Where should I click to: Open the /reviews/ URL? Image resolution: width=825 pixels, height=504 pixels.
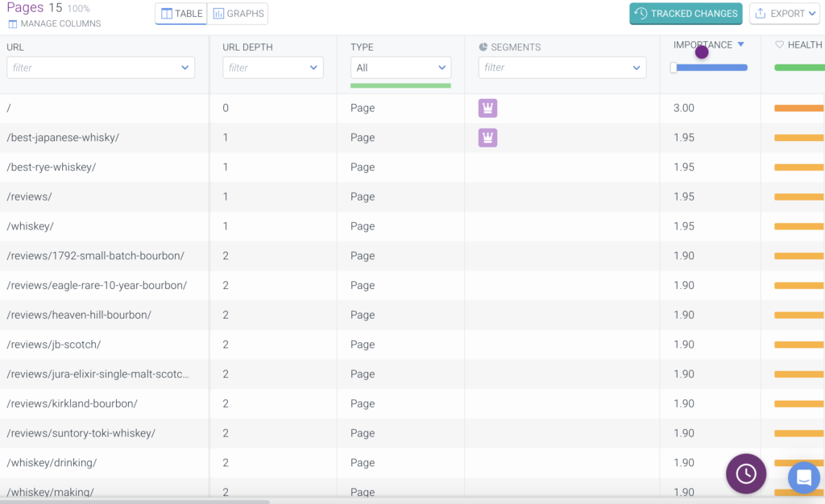(30, 196)
